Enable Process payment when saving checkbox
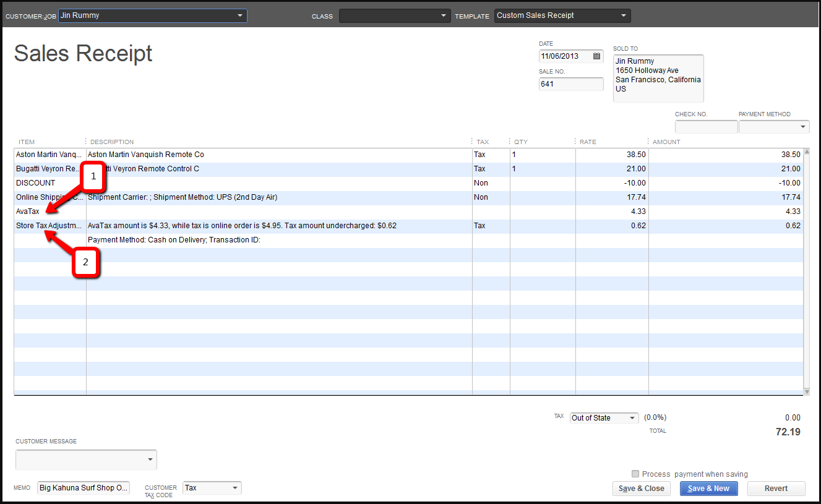 tap(635, 474)
